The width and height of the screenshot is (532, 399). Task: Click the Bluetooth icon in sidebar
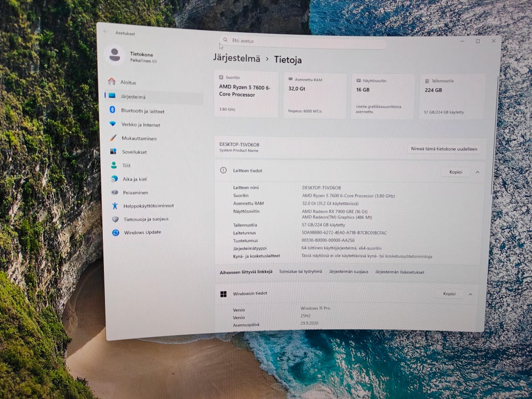pos(112,110)
